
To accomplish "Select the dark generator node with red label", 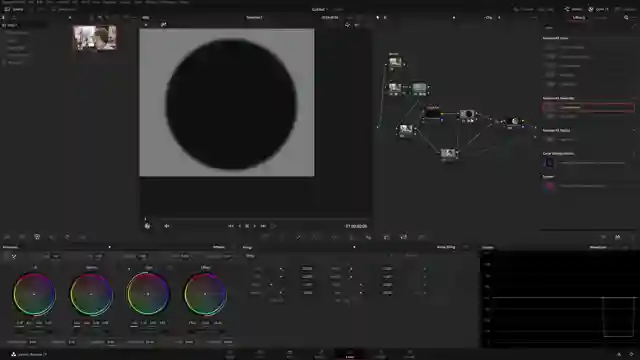I will [433, 113].
